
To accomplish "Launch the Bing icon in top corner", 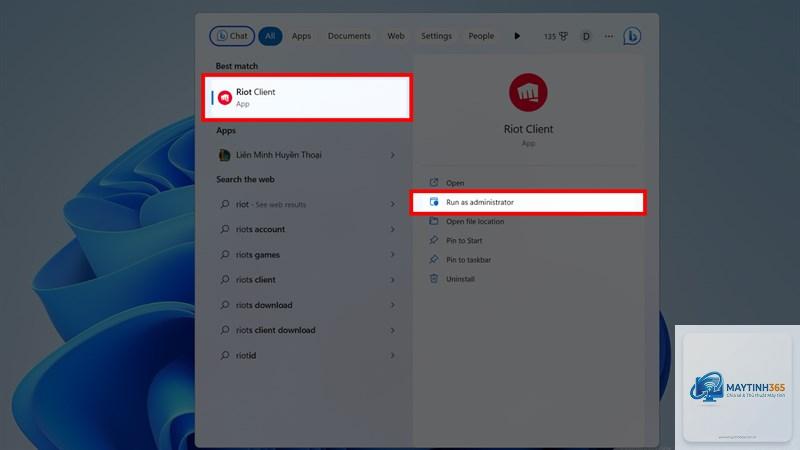I will coord(632,36).
